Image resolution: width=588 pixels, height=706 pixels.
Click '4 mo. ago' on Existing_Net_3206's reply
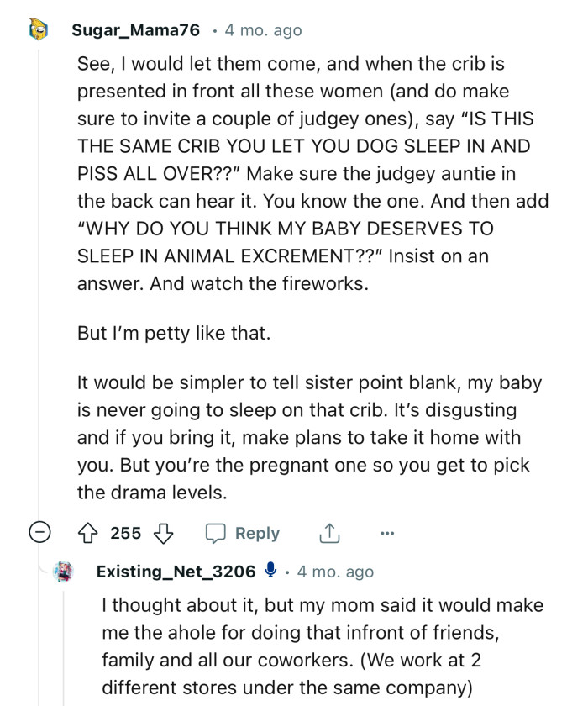click(337, 572)
